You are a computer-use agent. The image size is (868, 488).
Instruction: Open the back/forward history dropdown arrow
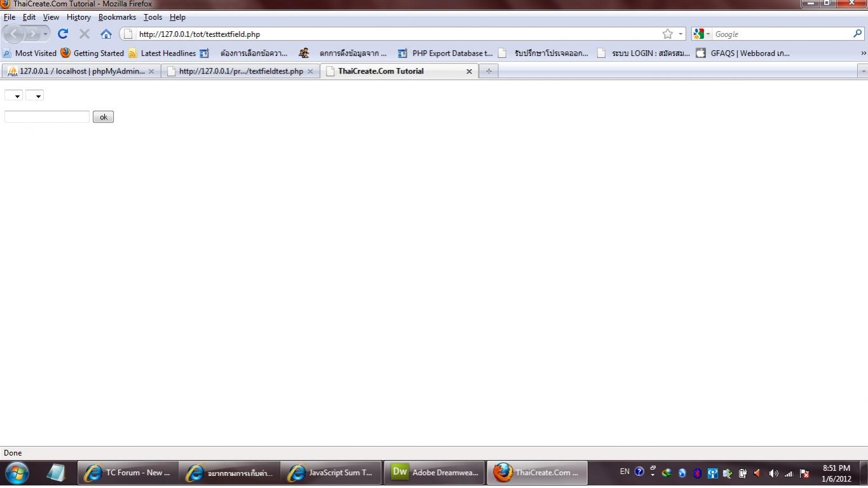click(x=45, y=34)
